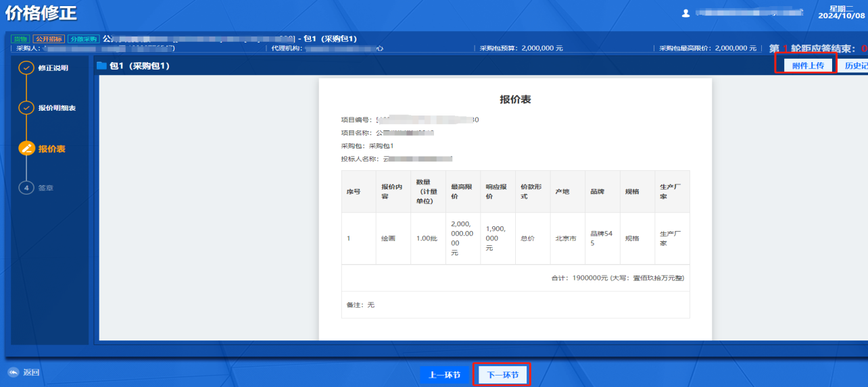The height and width of the screenshot is (387, 868).
Task: Click the 价格修正 page title
Action: (x=41, y=13)
